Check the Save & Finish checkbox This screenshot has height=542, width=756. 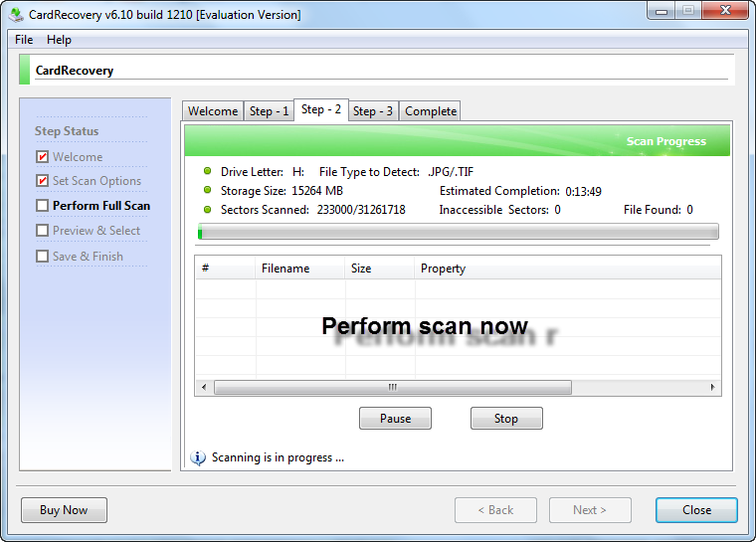click(x=43, y=256)
